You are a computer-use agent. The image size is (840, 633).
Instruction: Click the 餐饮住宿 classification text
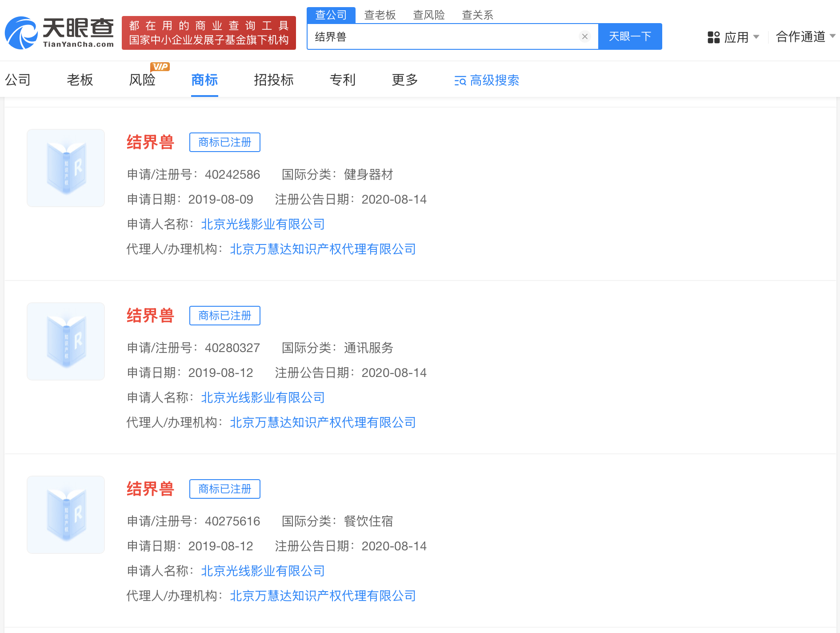click(369, 521)
